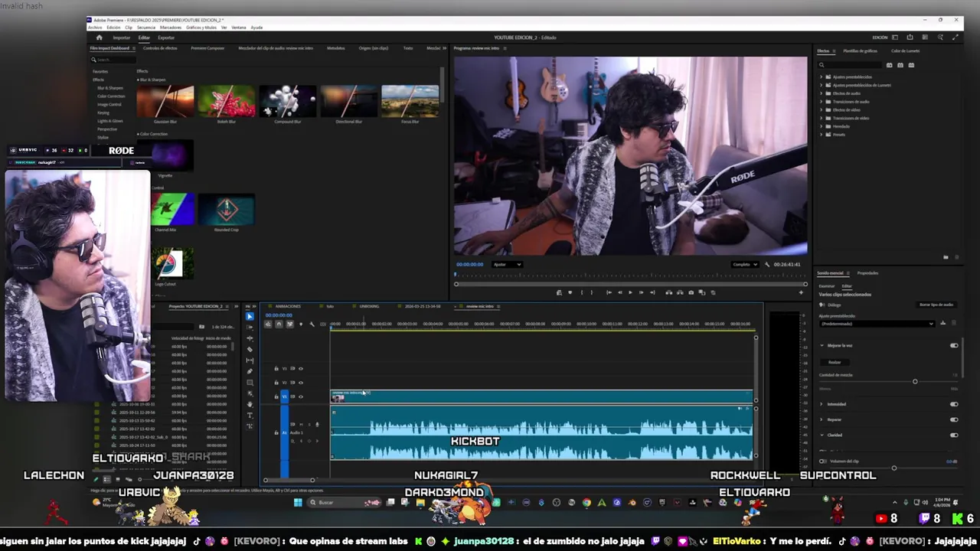Toggle the Reparar switch
This screenshot has height=551, width=980.
point(954,419)
